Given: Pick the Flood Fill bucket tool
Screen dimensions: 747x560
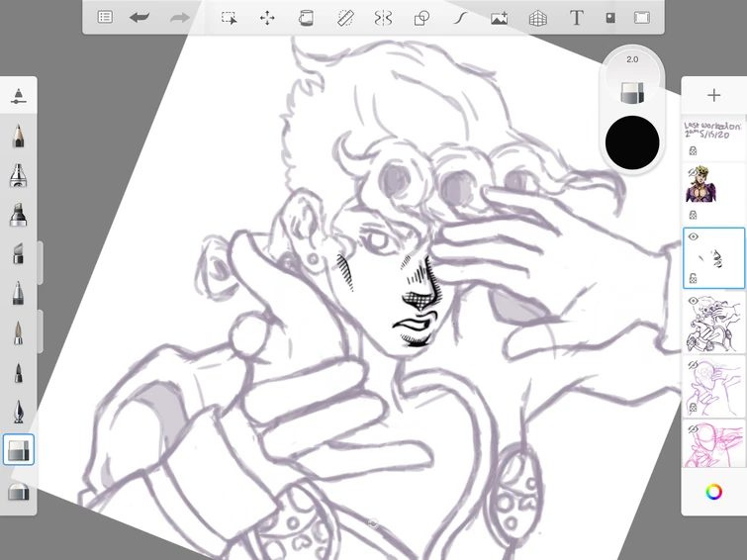Looking at the screenshot, I should click(306, 18).
